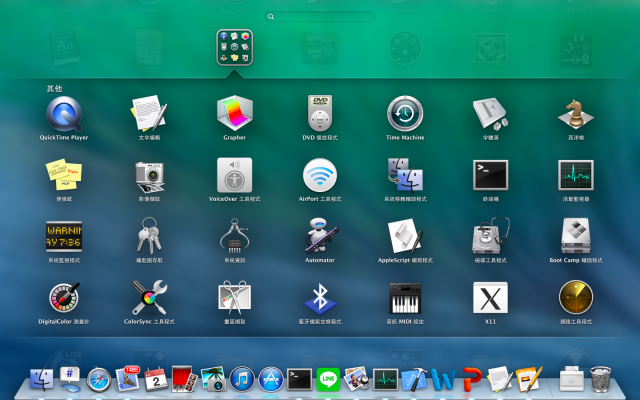This screenshot has height=400, width=640.
Task: Open Terminal in the Launchpad folder
Action: (490, 175)
